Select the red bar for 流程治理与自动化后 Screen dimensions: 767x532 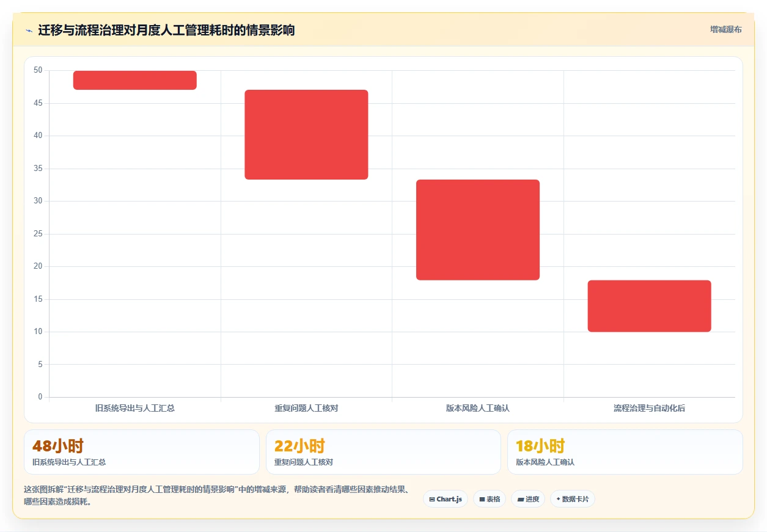649,306
